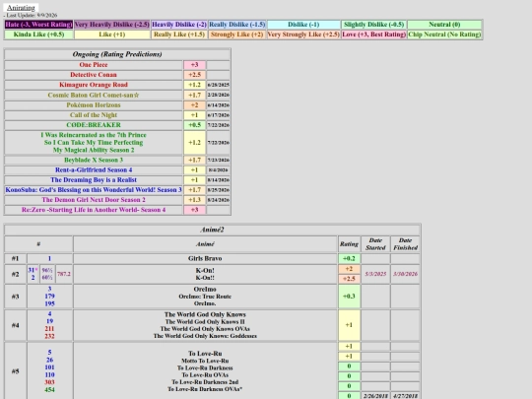This screenshot has height=399, width=532.
Task: Open the Anirating title link
Action: [x=21, y=8]
